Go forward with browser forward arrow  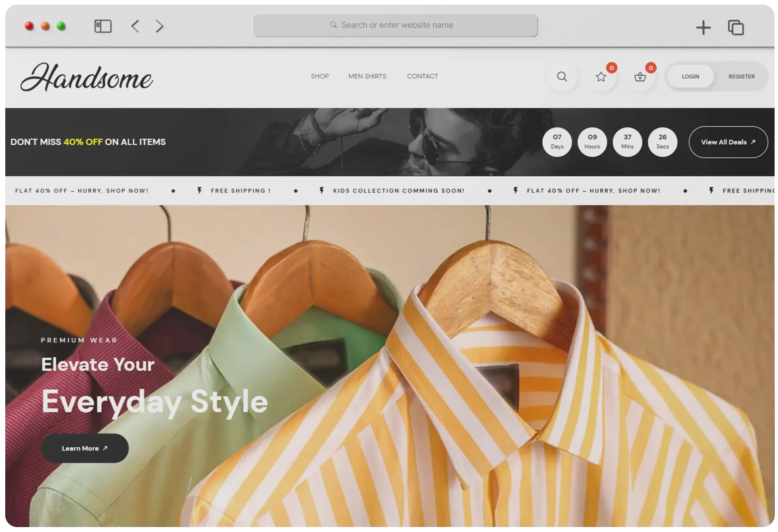click(x=160, y=26)
